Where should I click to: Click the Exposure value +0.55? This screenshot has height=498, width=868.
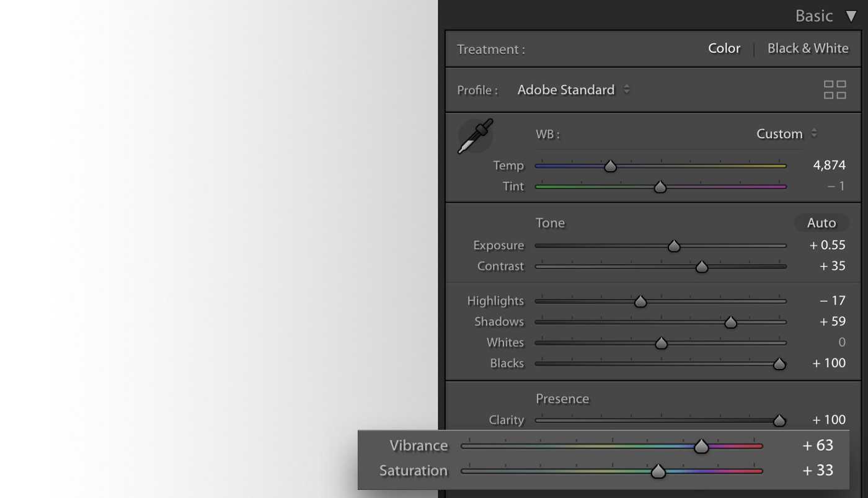coord(827,245)
